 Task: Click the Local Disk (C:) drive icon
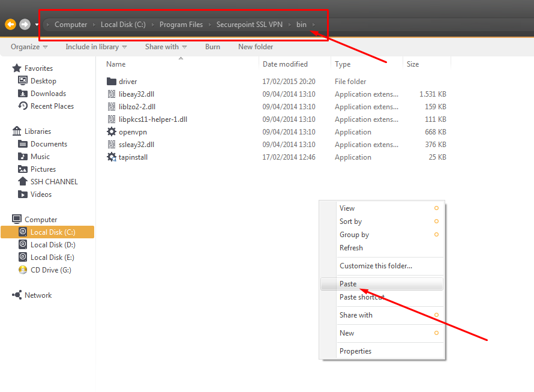tap(23, 232)
